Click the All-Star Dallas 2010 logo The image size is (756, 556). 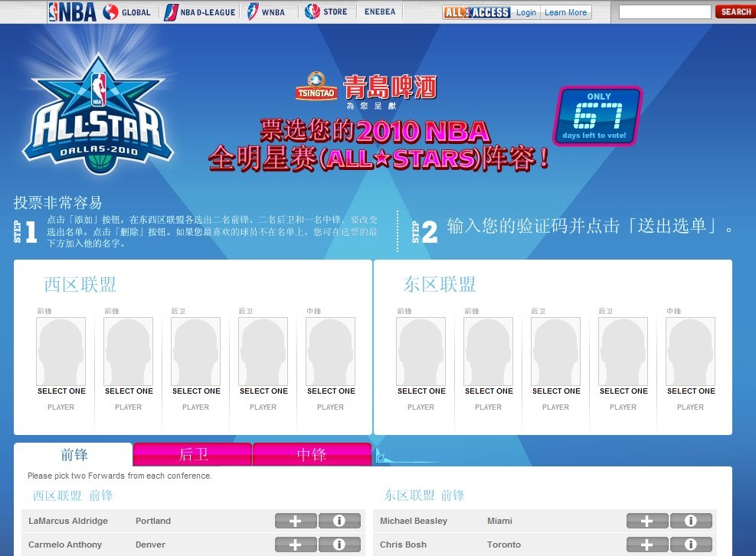[x=98, y=115]
